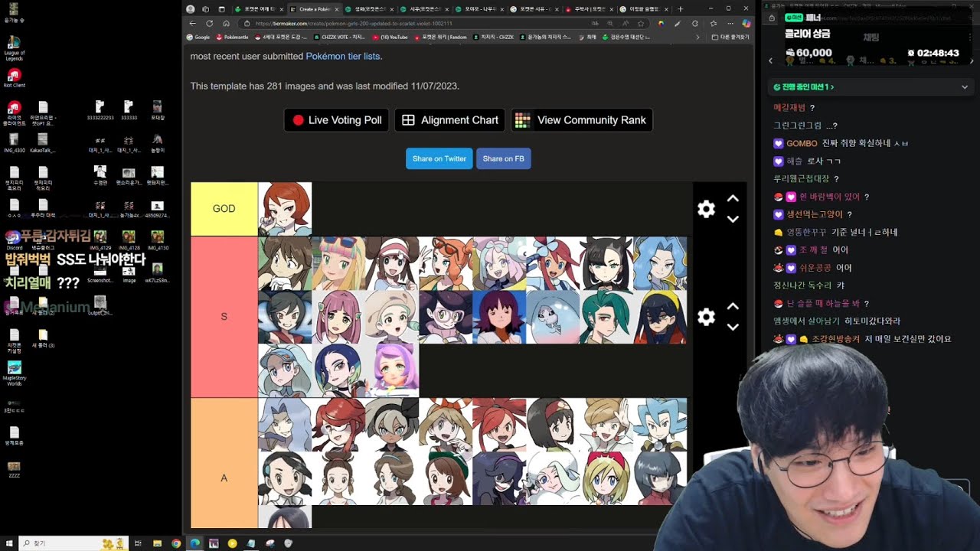This screenshot has height=551, width=980.
Task: Select the 333333 desktop file
Action: [x=129, y=110]
